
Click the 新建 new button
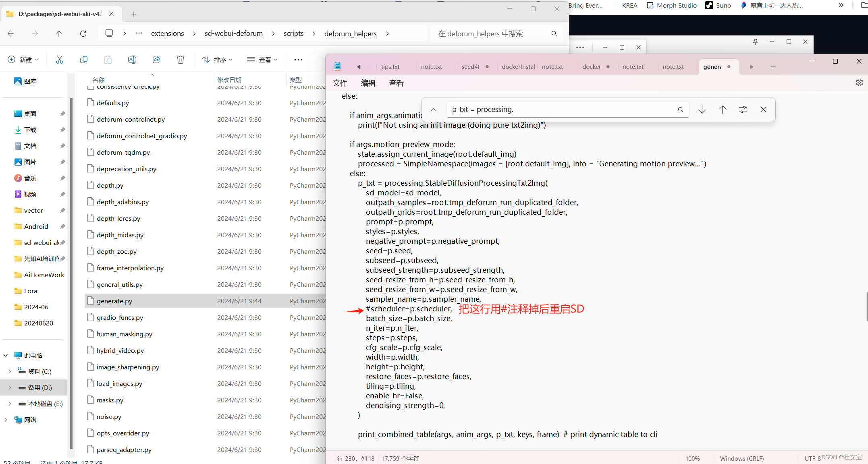[x=23, y=60]
